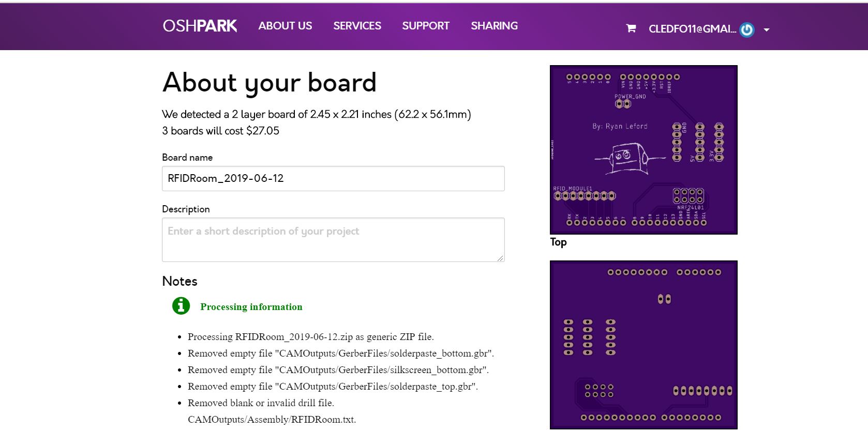Click the 'Processing RFIDRoom_2019-06-12.zip' note
This screenshot has width=868, height=432.
[311, 337]
